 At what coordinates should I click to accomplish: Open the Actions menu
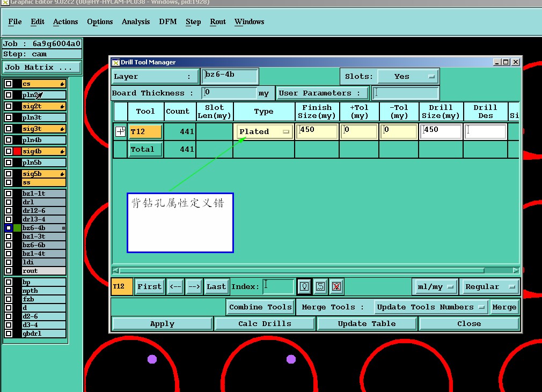65,22
